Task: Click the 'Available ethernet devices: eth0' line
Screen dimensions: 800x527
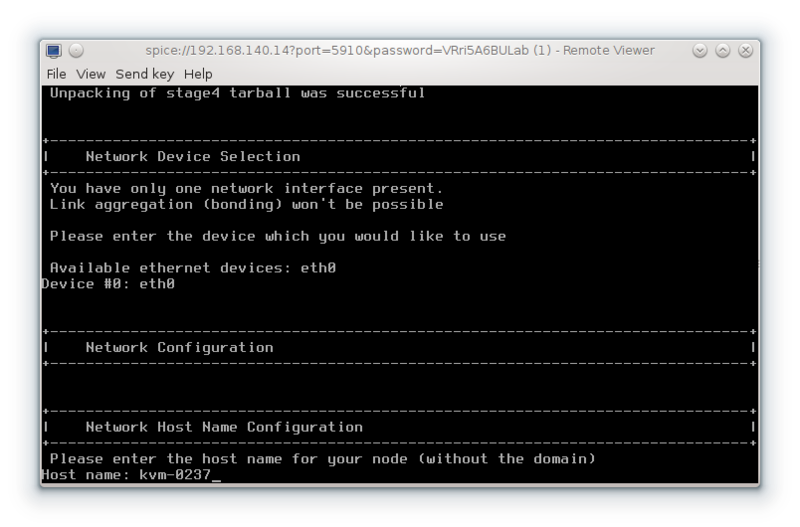Action: pos(197,268)
